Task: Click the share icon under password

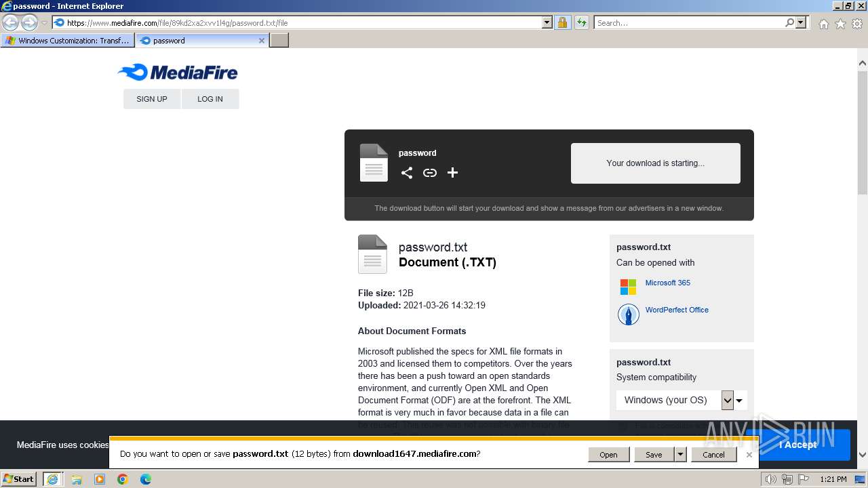Action: click(x=407, y=173)
